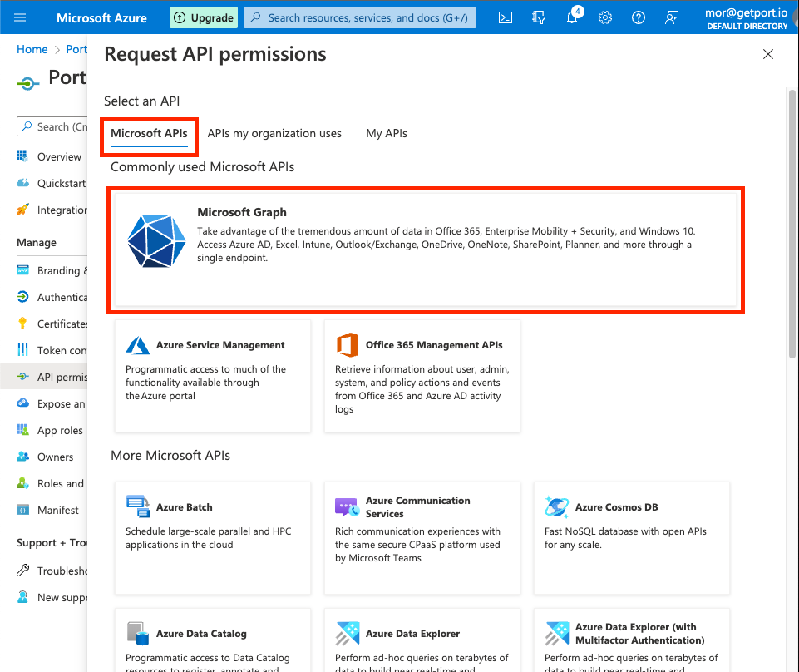
Task: Click the Upgrade button
Action: [204, 17]
